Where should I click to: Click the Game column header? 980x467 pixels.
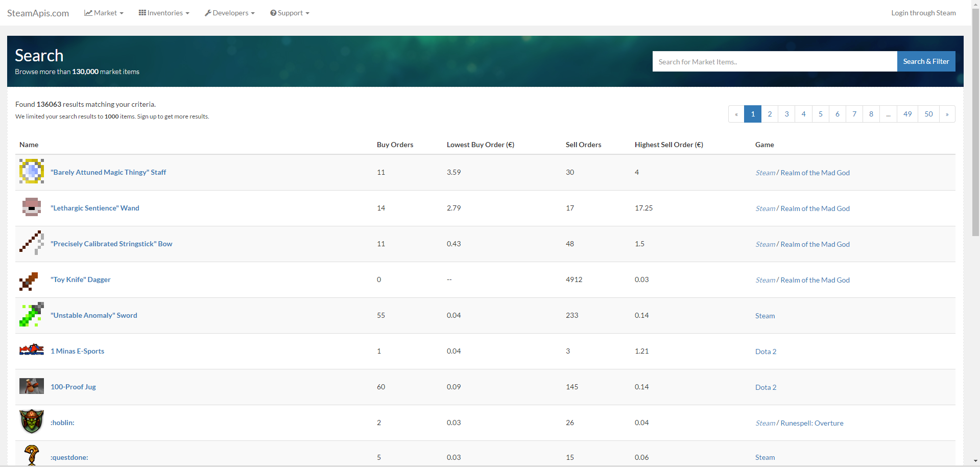pos(764,145)
